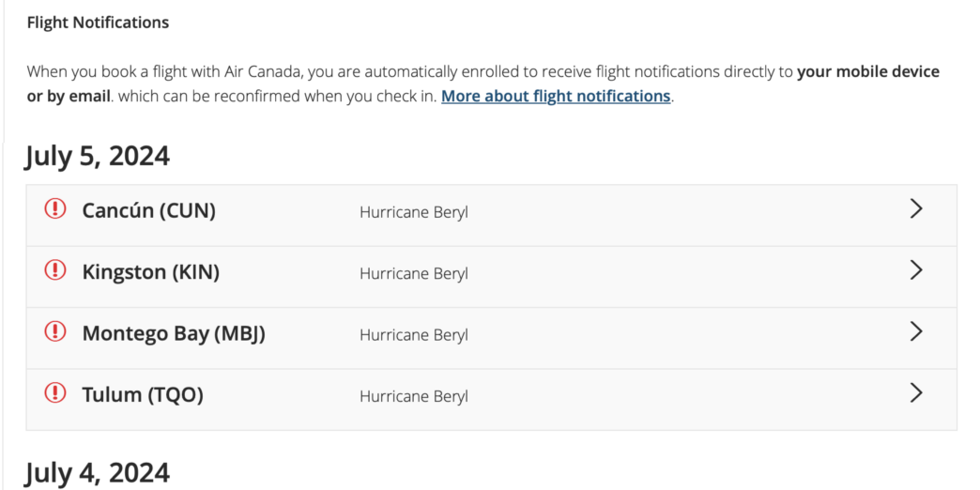Click Hurricane Beryl text in the Cancún row
The image size is (980, 490).
click(413, 212)
